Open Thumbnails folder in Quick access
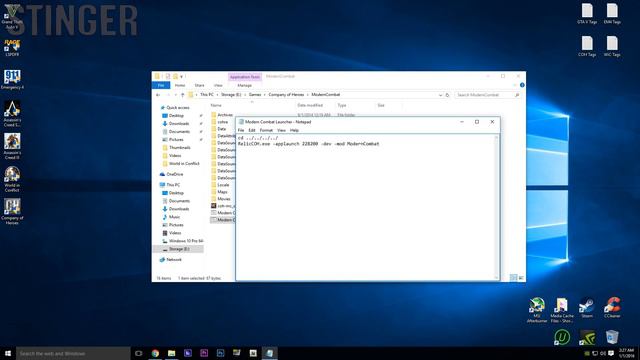This screenshot has height=360, width=640. [x=180, y=147]
